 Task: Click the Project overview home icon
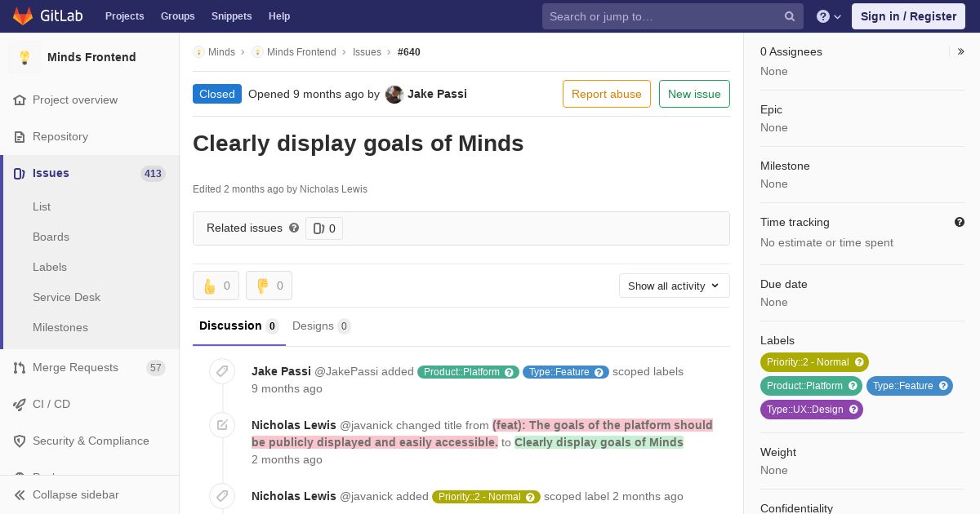20,100
